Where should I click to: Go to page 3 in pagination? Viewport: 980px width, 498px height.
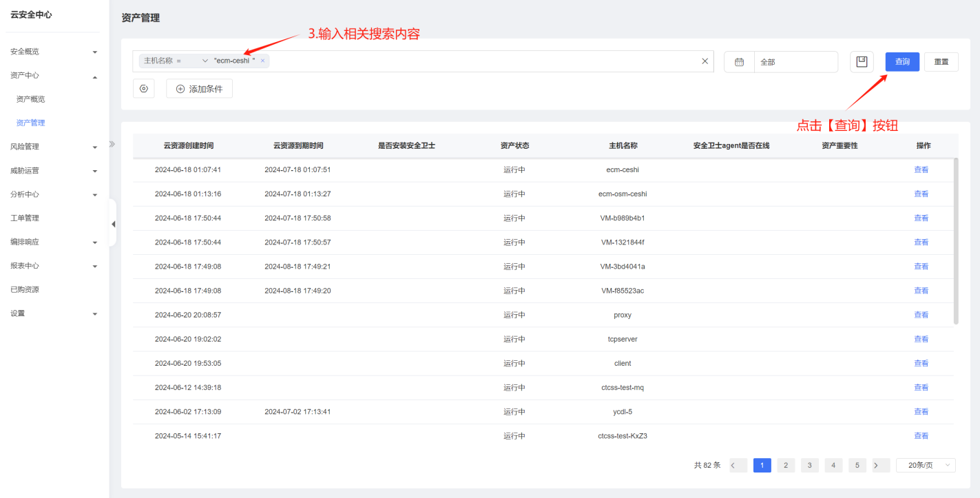[810, 466]
